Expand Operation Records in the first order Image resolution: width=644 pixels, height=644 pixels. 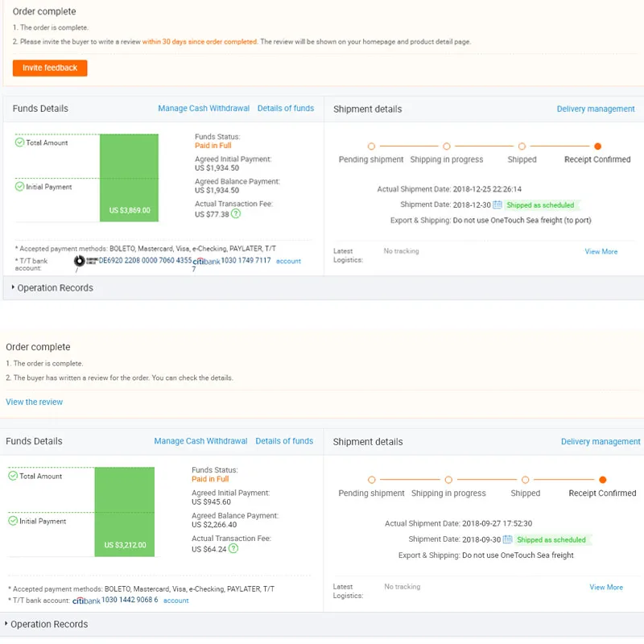tap(52, 287)
